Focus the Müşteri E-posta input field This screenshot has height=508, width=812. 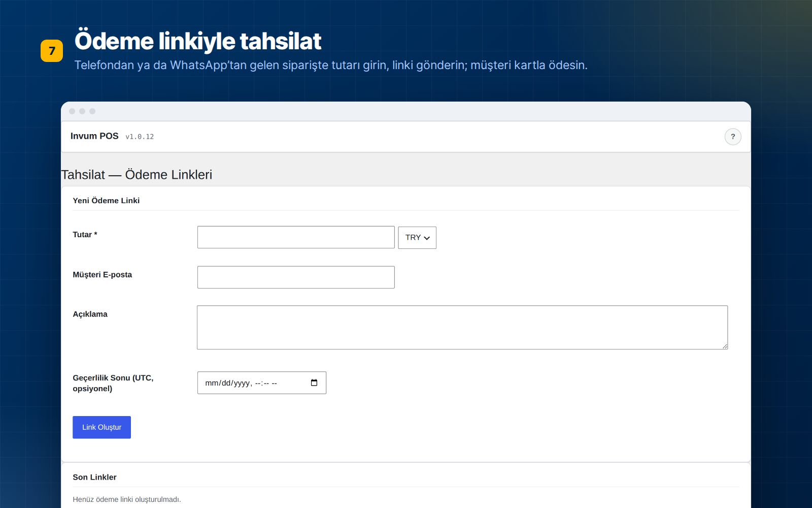[x=296, y=277]
